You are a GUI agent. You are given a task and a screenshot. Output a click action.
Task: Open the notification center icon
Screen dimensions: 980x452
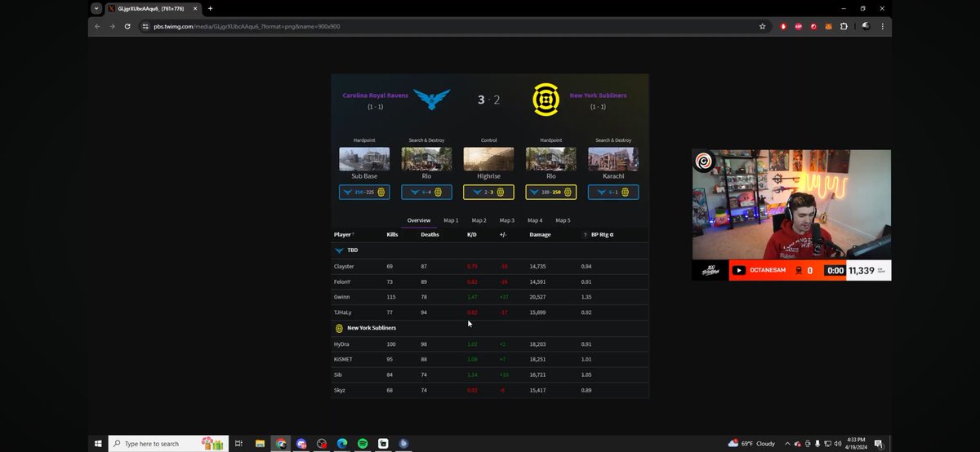879,443
